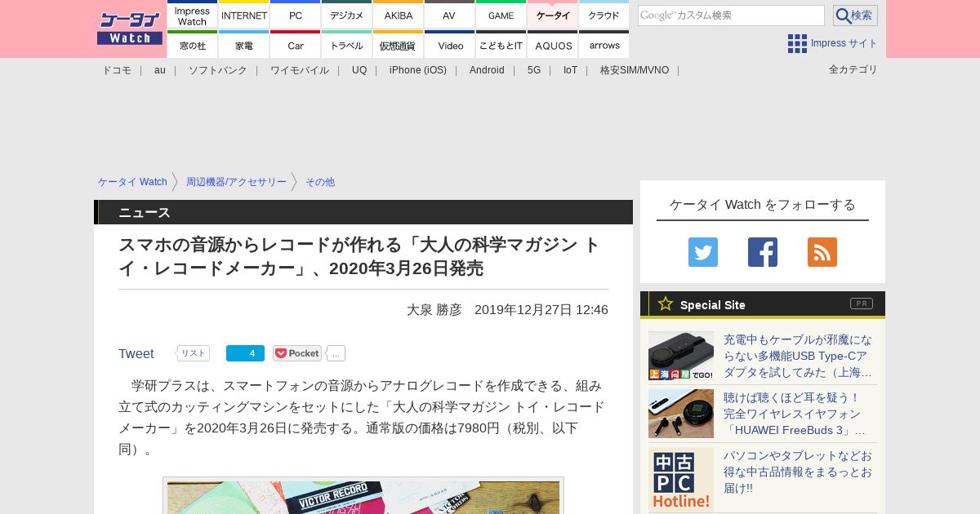Switch to the デジカメ Watch tab
Image resolution: width=980 pixels, height=514 pixels.
347,15
